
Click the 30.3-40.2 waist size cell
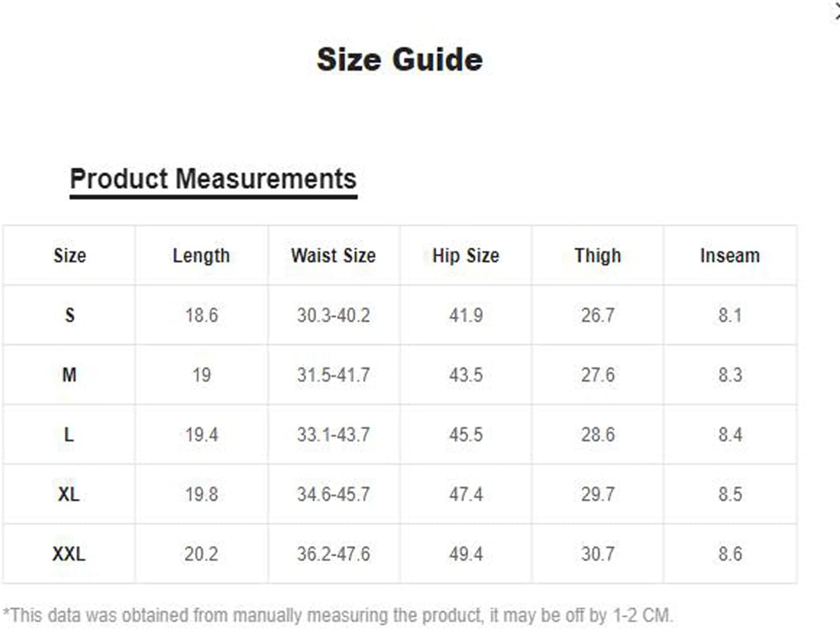coord(333,316)
